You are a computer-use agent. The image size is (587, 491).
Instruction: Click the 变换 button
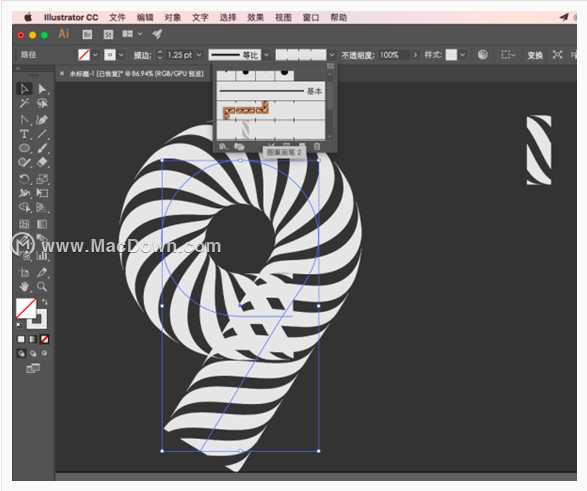(x=535, y=55)
